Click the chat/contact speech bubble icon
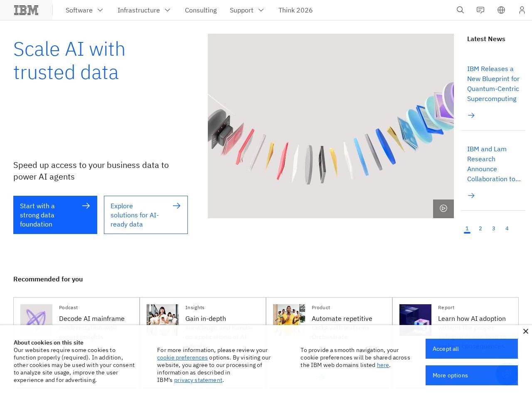532x399 pixels. [480, 10]
